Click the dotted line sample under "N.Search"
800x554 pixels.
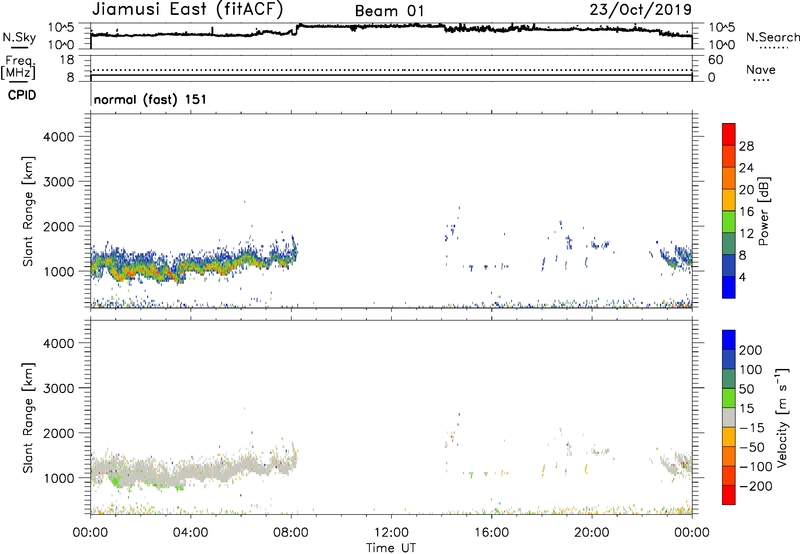point(773,48)
